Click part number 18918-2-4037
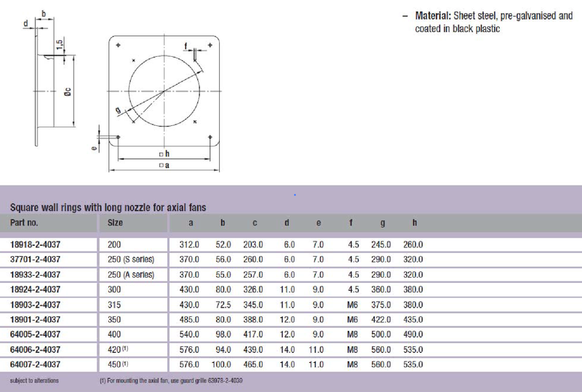 (34, 245)
